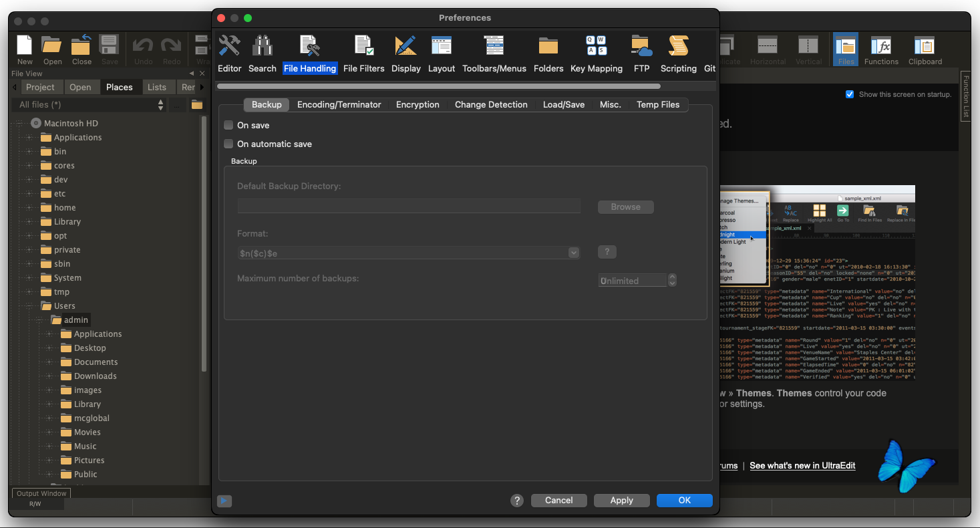Screen dimensions: 980x528
Task: Open the Load/Save tab
Action: pos(564,104)
